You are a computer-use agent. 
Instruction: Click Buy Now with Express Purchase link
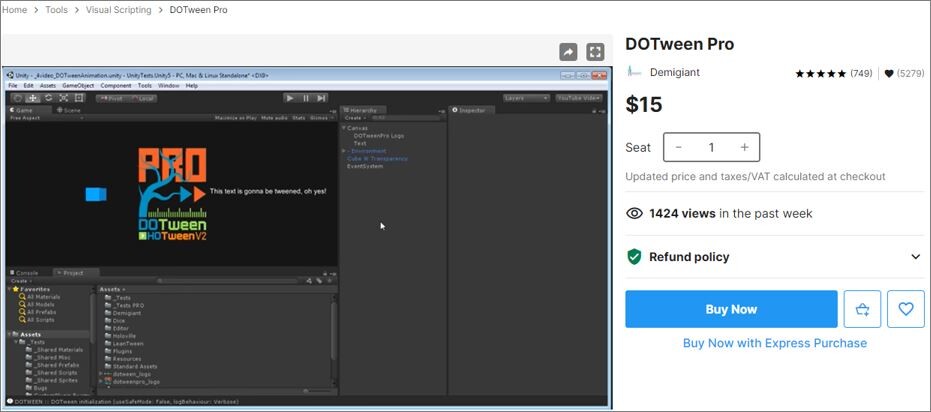(774, 343)
